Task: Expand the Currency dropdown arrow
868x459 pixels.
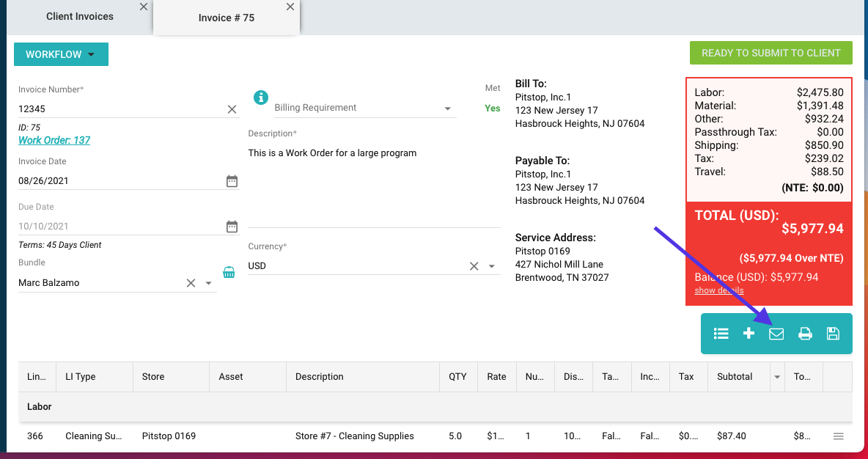Action: tap(492, 266)
